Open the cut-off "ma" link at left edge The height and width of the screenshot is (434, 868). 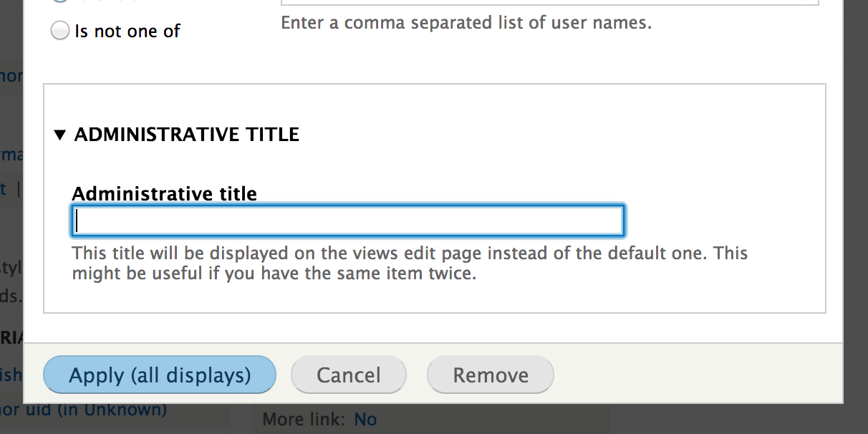tap(11, 154)
